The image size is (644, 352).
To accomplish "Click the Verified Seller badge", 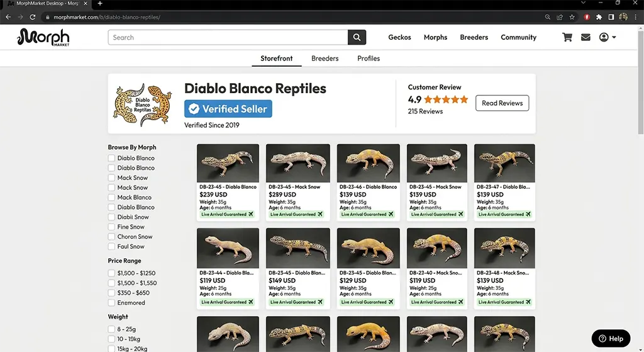I will 228,109.
